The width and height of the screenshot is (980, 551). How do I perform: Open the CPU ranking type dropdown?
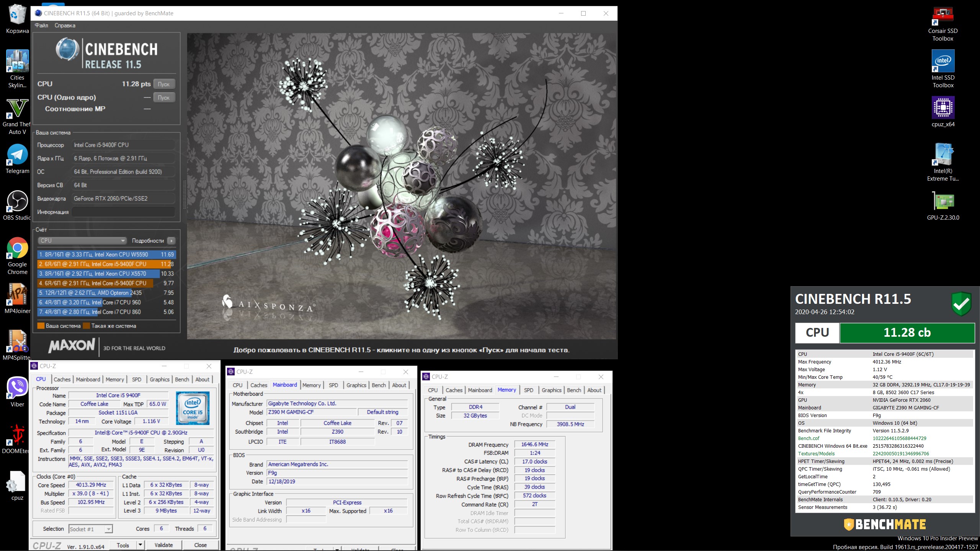coord(82,241)
